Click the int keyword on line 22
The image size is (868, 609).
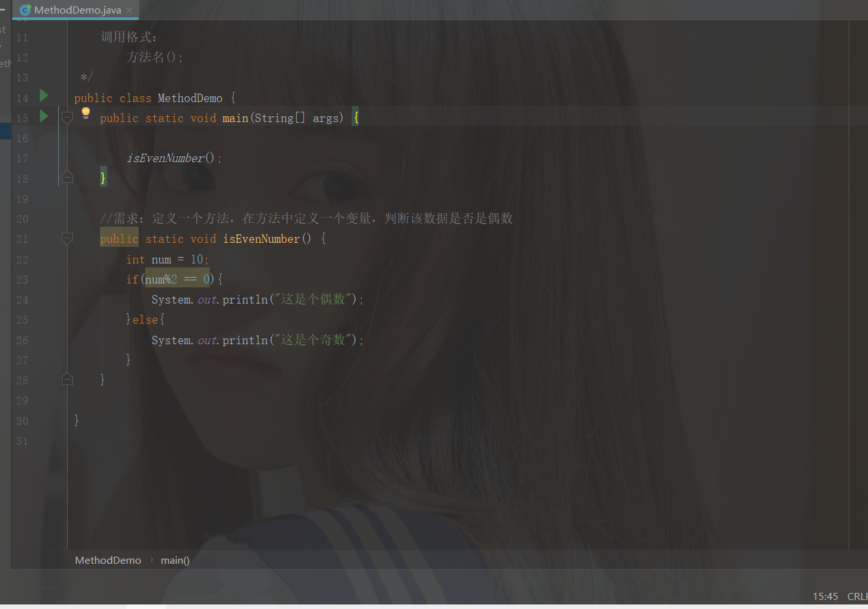coord(136,259)
